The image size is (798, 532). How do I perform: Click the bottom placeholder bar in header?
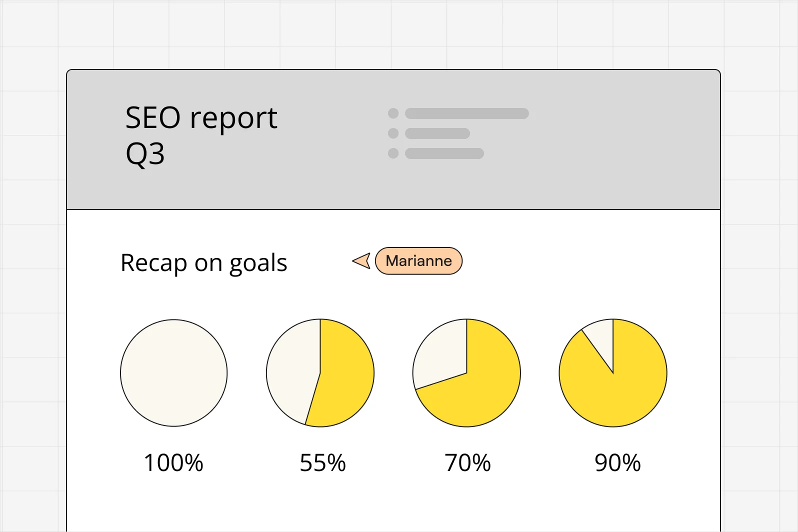(444, 153)
